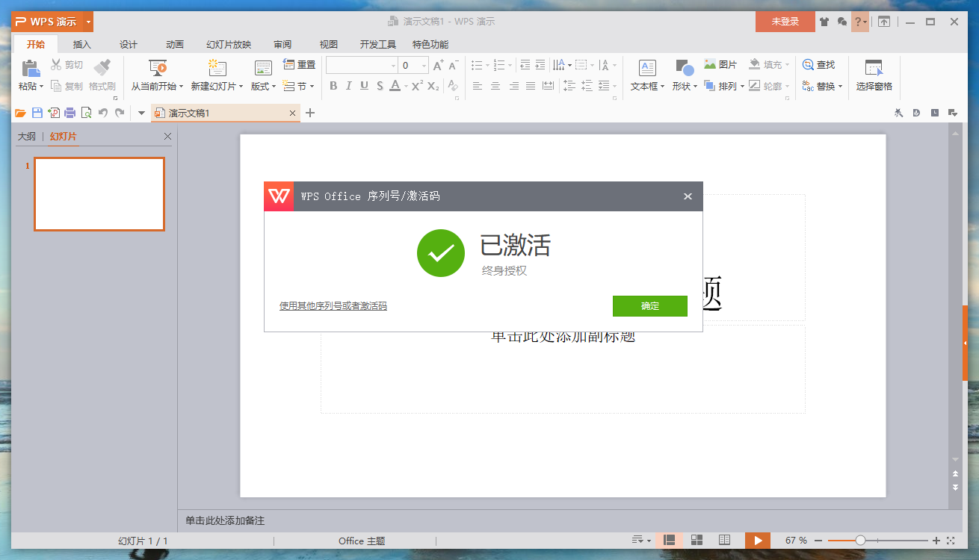Open the Selection Pane (选择窗格)

(x=874, y=76)
